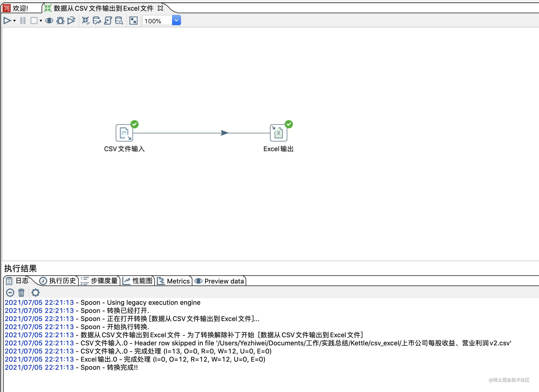Stop the transformation with the square icon
This screenshot has height=392, width=539.
(34, 21)
